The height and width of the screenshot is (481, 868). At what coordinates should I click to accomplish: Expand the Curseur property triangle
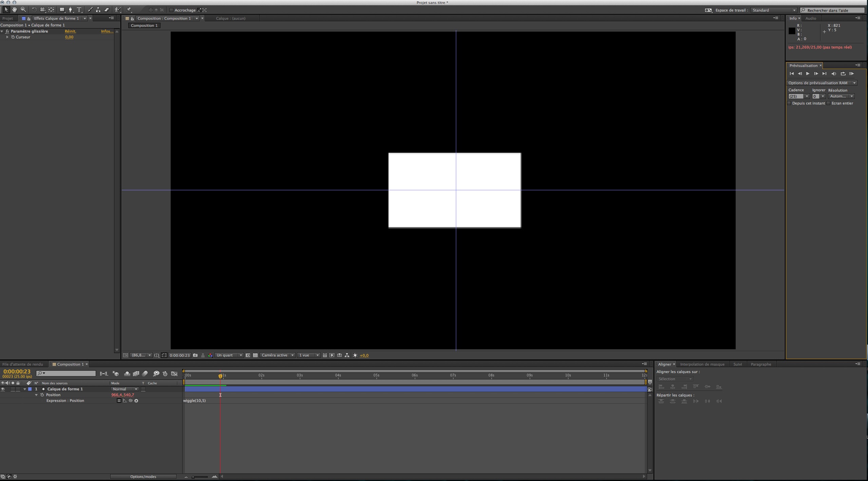coord(7,37)
